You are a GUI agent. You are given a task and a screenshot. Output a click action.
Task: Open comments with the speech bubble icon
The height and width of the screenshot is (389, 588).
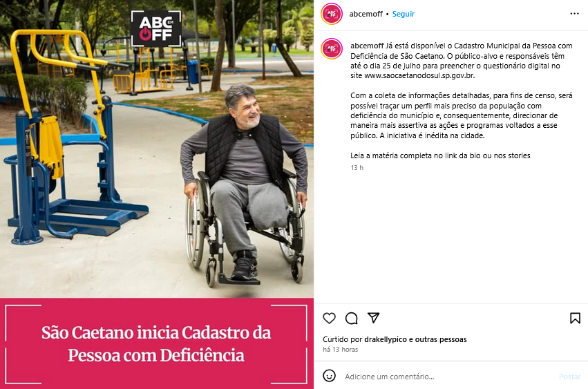tap(352, 318)
